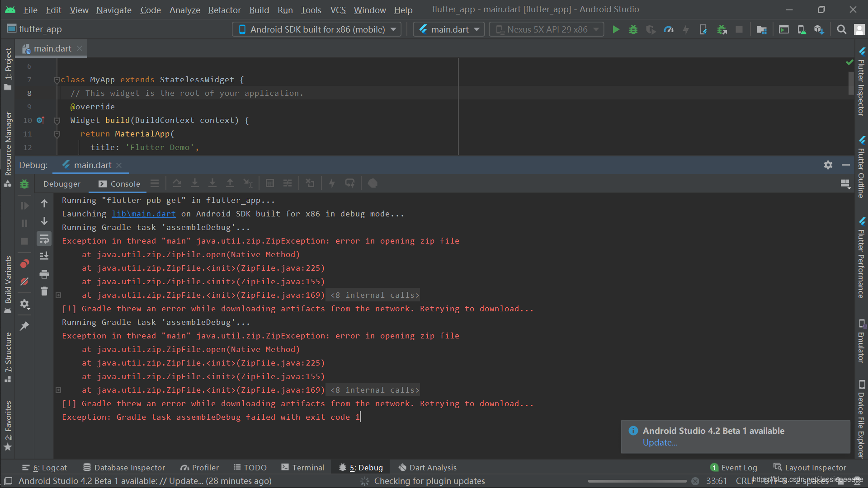
Task: Open Layout Inspector
Action: pos(810,468)
